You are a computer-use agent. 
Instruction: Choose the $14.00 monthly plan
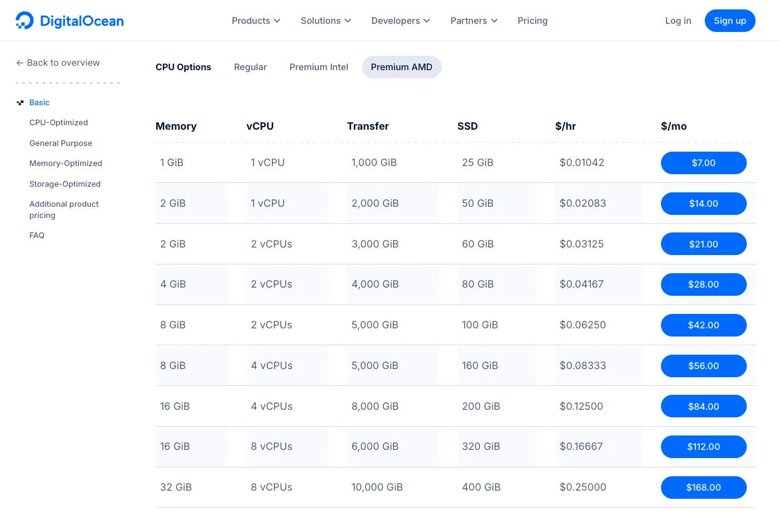pyautogui.click(x=704, y=204)
